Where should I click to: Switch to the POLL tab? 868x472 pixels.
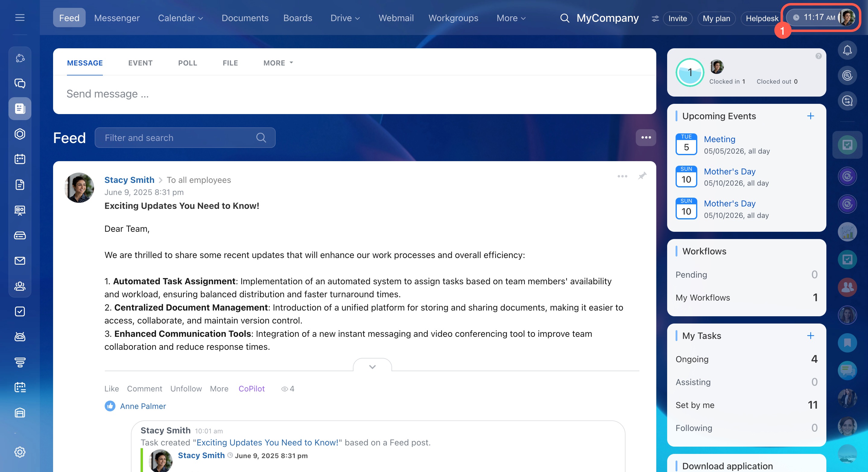tap(187, 63)
